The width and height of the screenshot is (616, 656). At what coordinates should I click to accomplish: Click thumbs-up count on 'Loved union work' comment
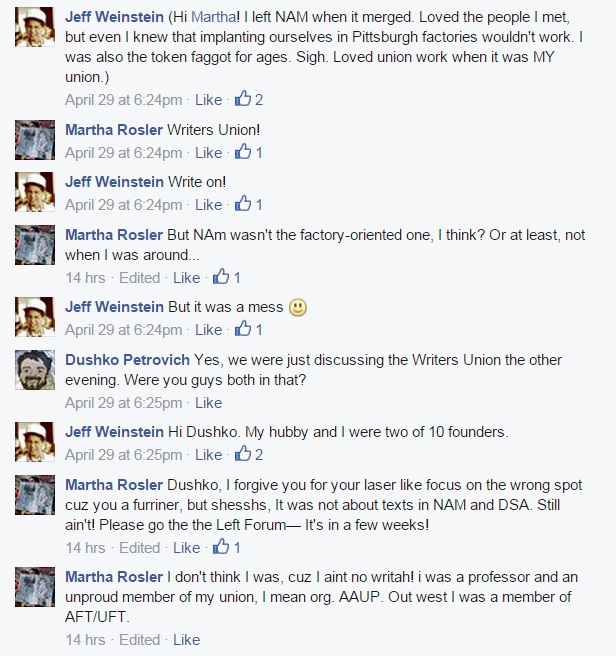(258, 100)
